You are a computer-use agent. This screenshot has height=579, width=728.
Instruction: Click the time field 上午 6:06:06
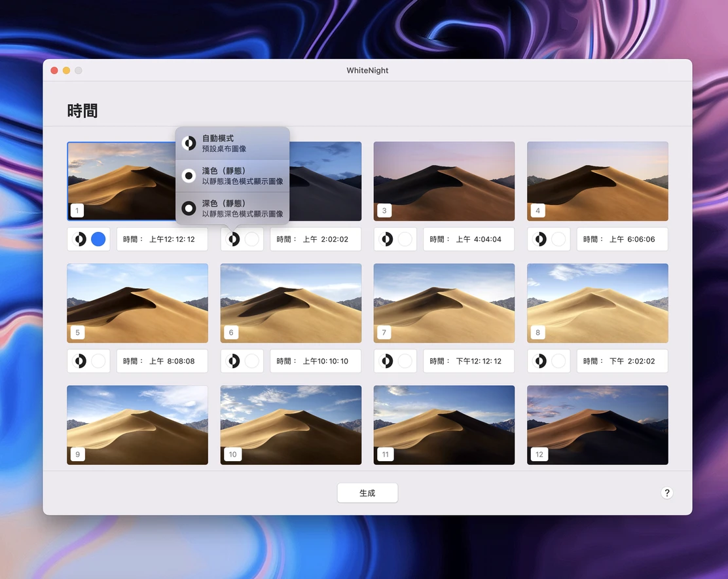tap(622, 239)
